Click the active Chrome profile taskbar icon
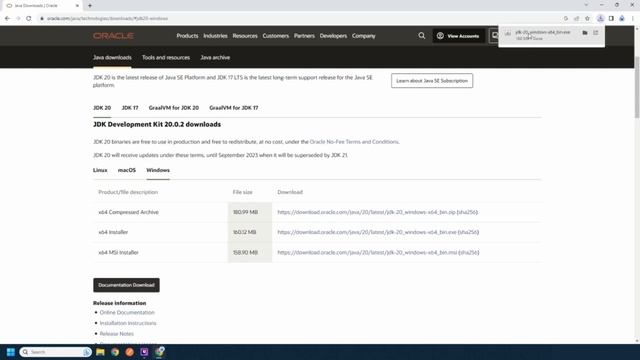Screen dimensions: 640x360 pos(160,351)
